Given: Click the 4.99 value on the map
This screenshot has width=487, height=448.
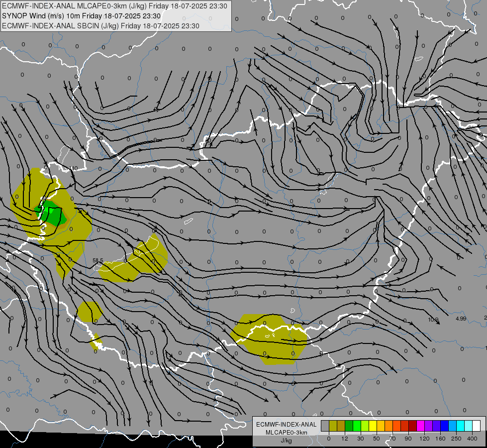Looking at the screenshot, I should (461, 319).
